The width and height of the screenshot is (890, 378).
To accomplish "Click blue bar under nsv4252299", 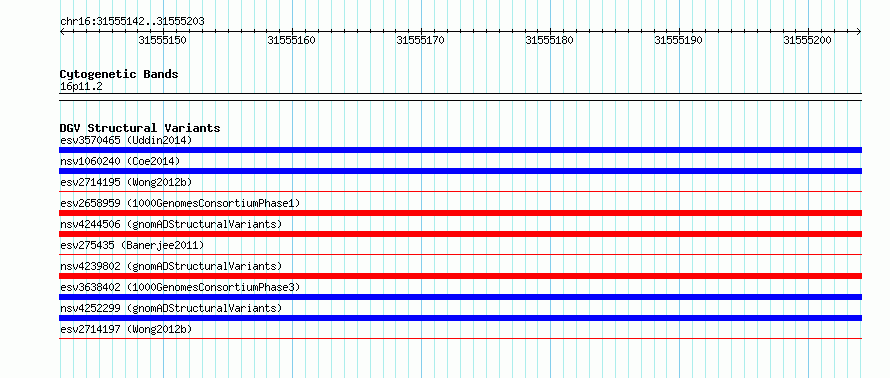I will [460, 318].
